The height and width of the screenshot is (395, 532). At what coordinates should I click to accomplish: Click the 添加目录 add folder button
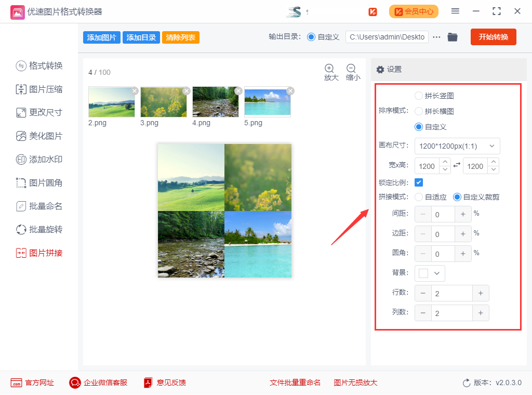point(141,37)
